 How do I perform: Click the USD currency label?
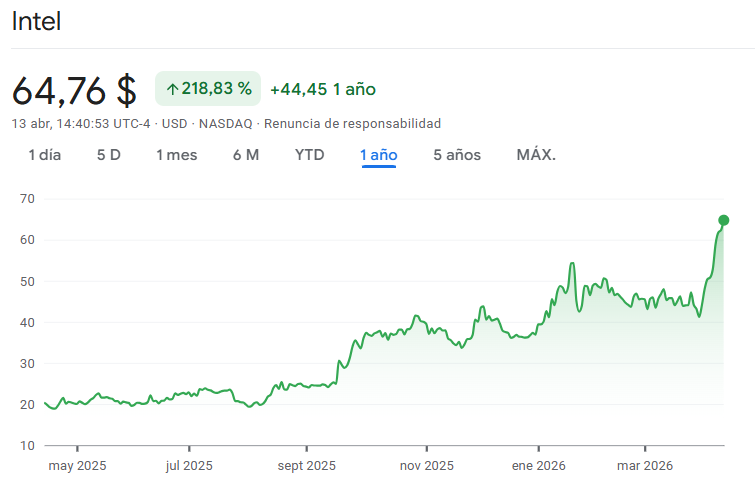pos(174,124)
